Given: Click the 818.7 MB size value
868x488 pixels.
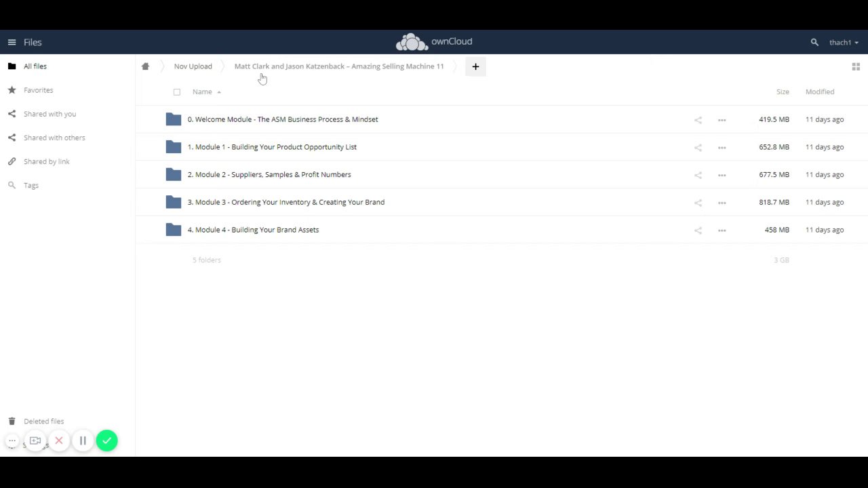Looking at the screenshot, I should (774, 202).
